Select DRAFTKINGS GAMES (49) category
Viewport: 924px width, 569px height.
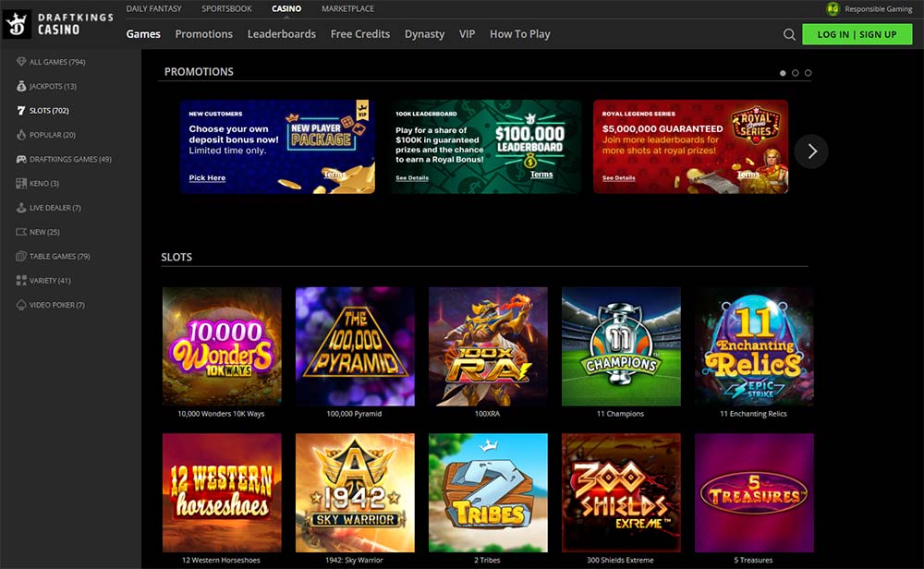[x=70, y=159]
